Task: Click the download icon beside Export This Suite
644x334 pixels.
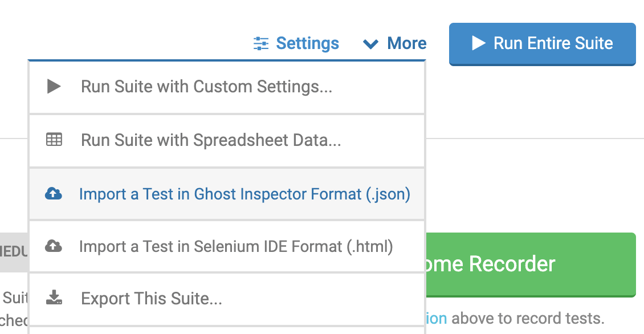Action: (54, 298)
